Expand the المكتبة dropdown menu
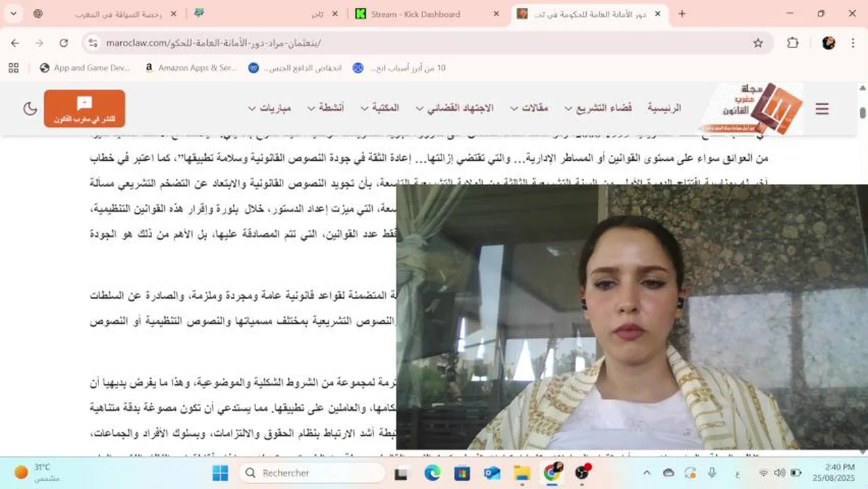The width and height of the screenshot is (868, 489). tap(380, 109)
